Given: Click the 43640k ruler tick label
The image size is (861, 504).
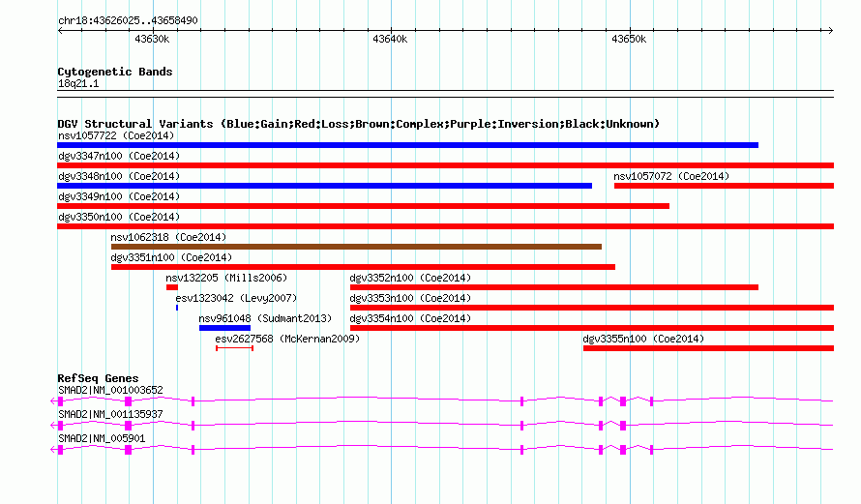Looking at the screenshot, I should [390, 40].
